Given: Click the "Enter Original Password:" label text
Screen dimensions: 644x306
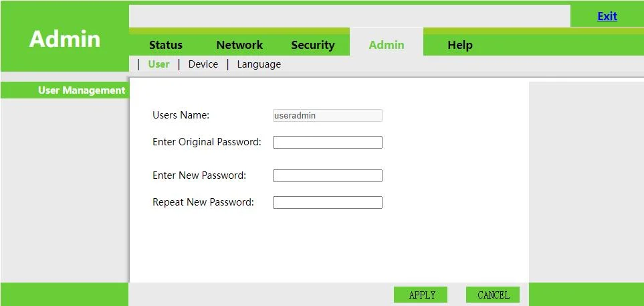Looking at the screenshot, I should [207, 142].
